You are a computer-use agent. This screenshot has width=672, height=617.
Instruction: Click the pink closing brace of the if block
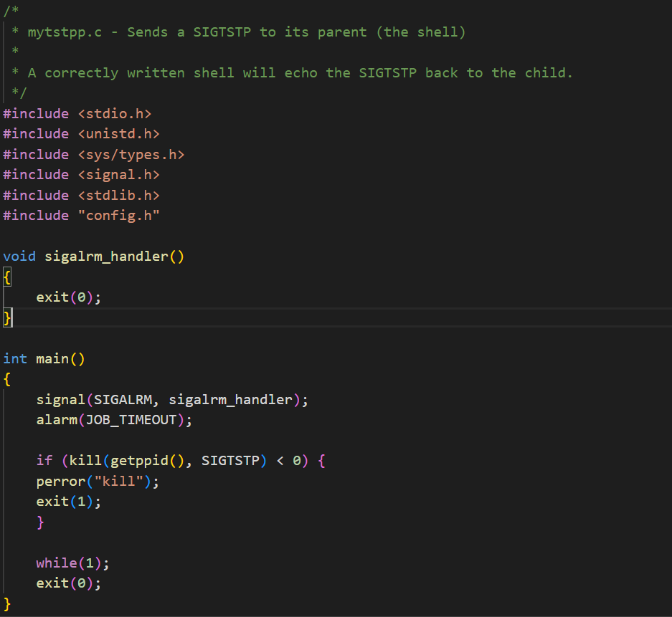[40, 522]
